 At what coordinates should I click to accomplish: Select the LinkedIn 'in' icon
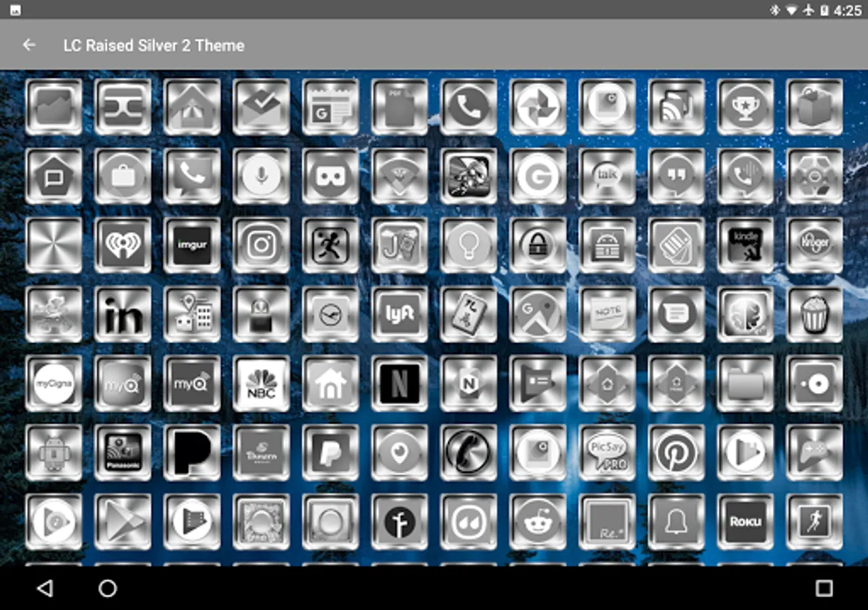(x=123, y=314)
